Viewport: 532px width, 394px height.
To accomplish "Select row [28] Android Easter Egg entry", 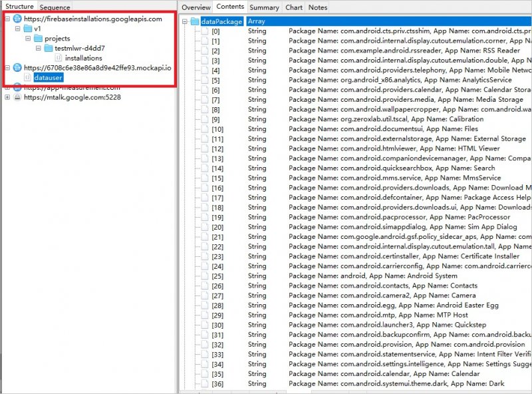I will 399,305.
